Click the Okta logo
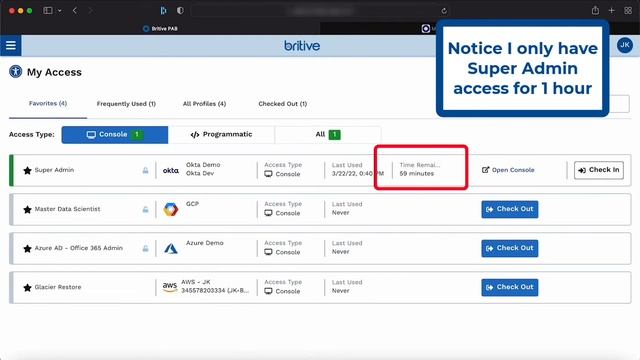The width and height of the screenshot is (640, 360). click(171, 171)
